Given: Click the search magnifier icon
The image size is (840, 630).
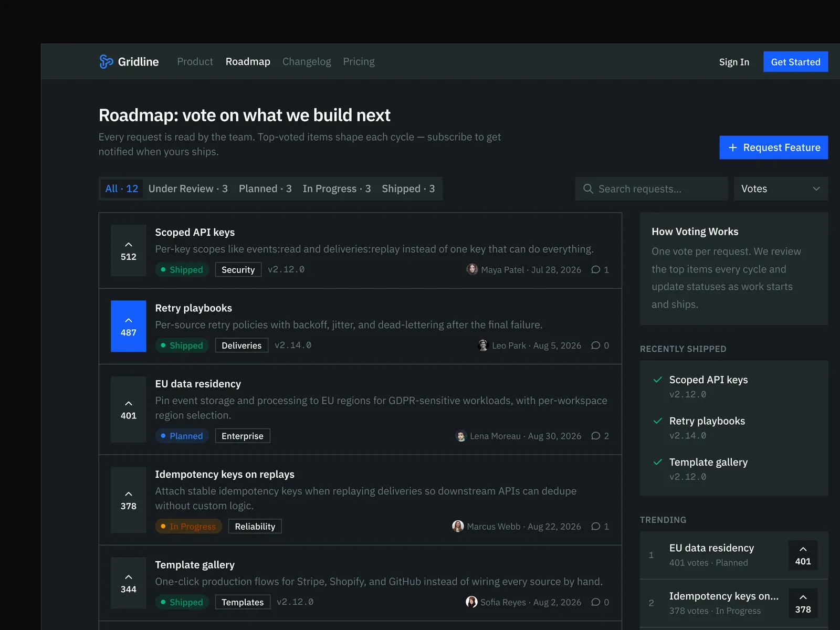Looking at the screenshot, I should (588, 188).
